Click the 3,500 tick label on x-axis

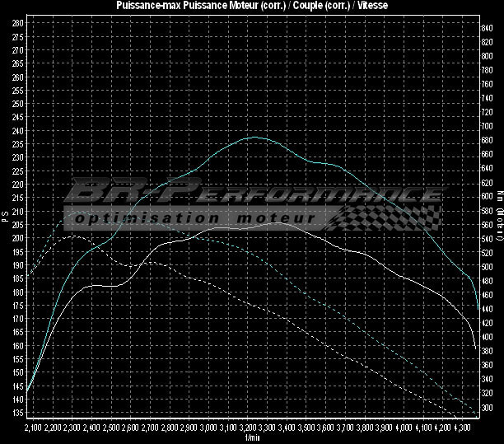pyautogui.click(x=306, y=428)
